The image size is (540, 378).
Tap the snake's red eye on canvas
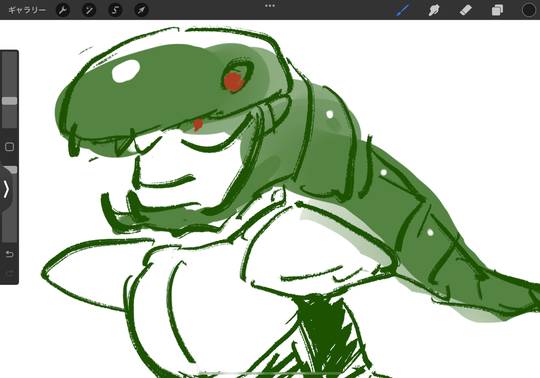(234, 82)
